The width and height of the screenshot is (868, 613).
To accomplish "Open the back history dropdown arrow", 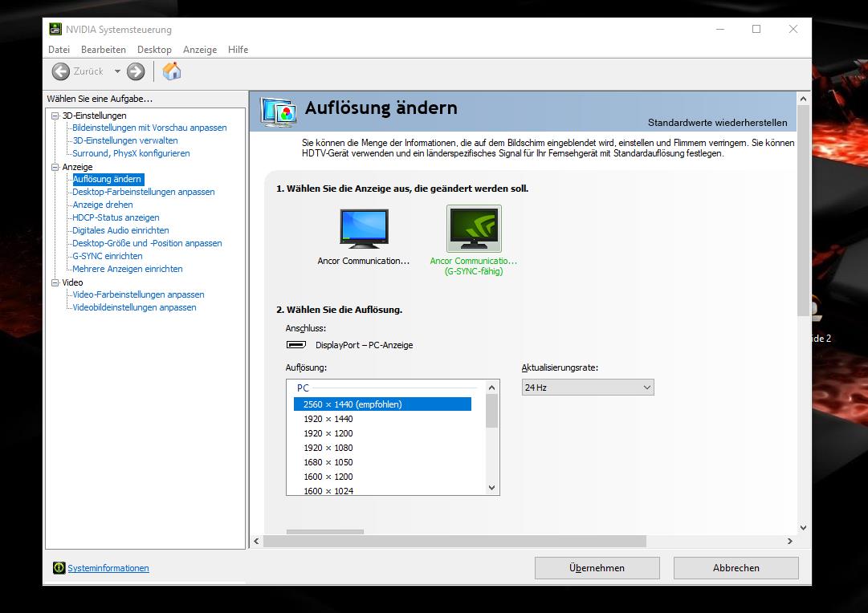I will [117, 71].
